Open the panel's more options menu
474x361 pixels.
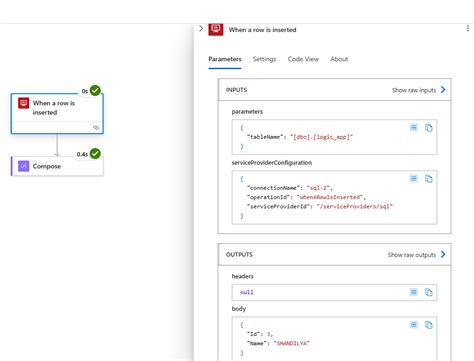coord(468,28)
